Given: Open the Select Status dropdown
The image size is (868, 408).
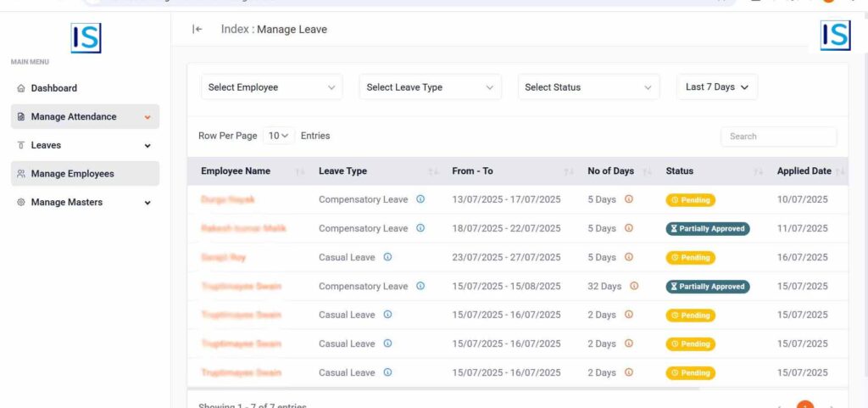Looking at the screenshot, I should [x=588, y=87].
